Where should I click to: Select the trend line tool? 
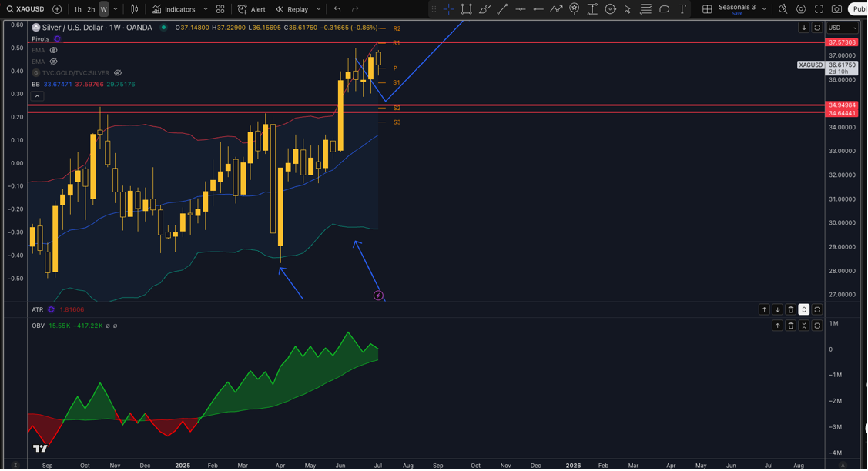pyautogui.click(x=503, y=9)
